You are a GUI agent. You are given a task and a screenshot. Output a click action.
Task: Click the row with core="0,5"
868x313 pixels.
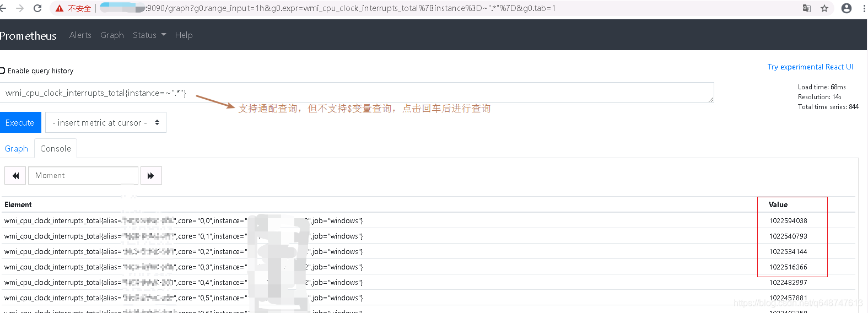pyautogui.click(x=428, y=298)
